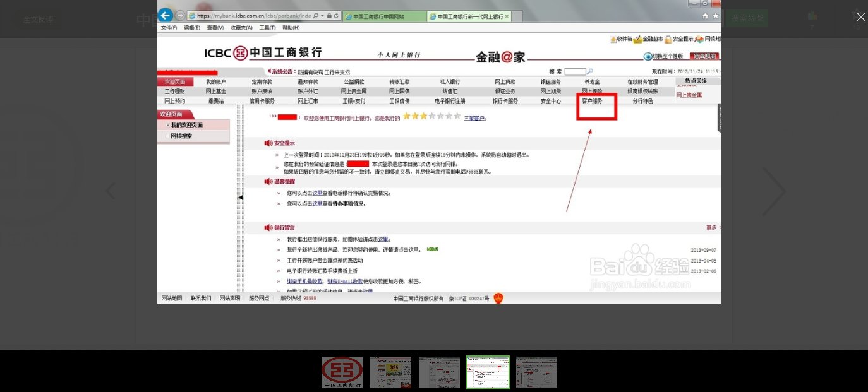The height and width of the screenshot is (392, 868).
Task: Click 这里 link for 电话银行待确认交易
Action: tap(317, 193)
